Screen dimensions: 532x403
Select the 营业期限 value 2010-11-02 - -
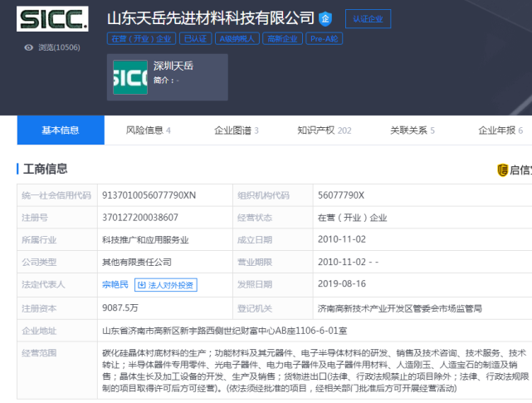(348, 262)
